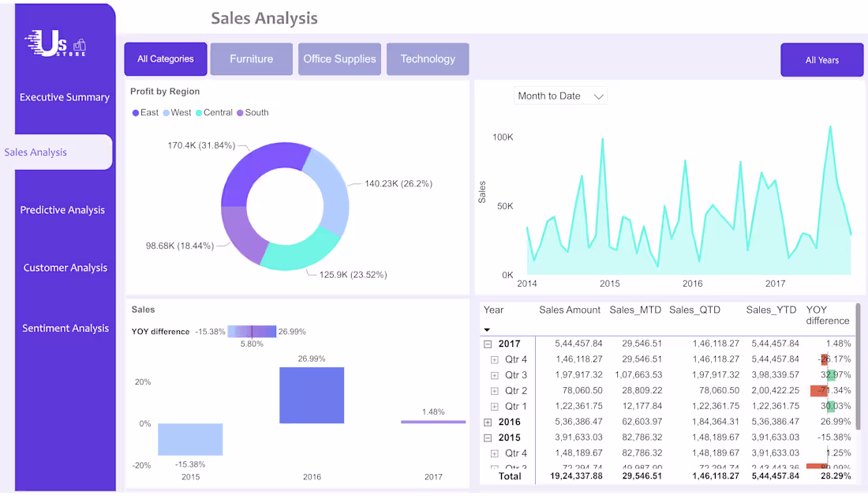This screenshot has height=496, width=868.
Task: Filter by Office Supplies category
Action: point(339,58)
